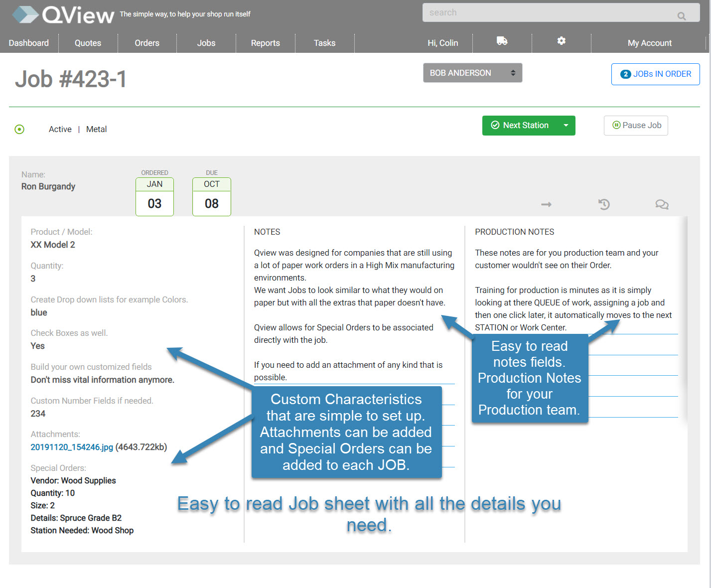Viewport: 711px width, 588px height.
Task: Click the Job #423-1 heading
Action: [71, 79]
